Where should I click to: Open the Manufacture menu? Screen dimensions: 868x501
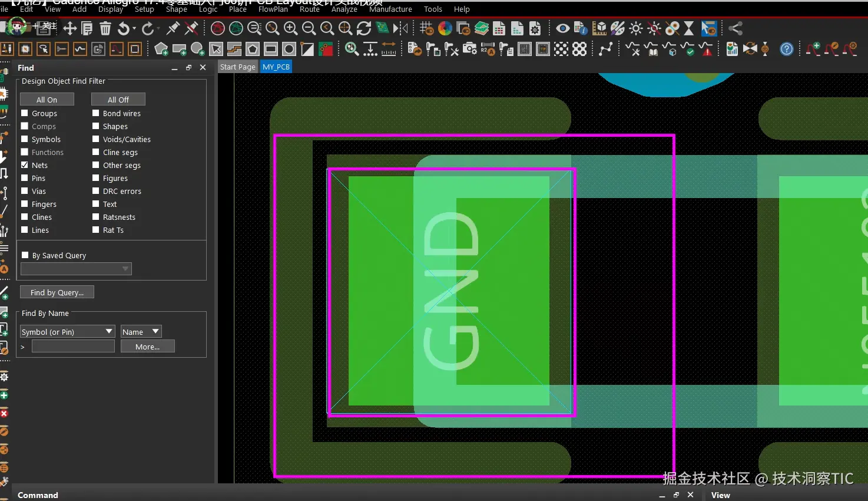click(x=390, y=9)
